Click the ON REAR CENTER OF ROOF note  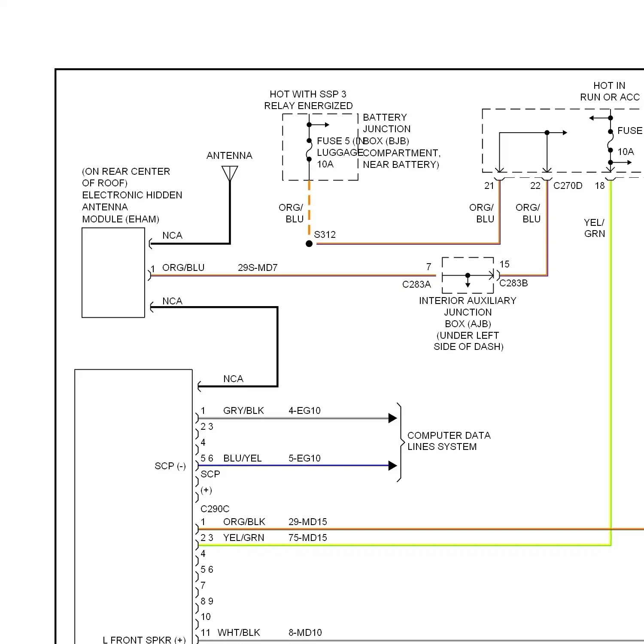(126, 177)
